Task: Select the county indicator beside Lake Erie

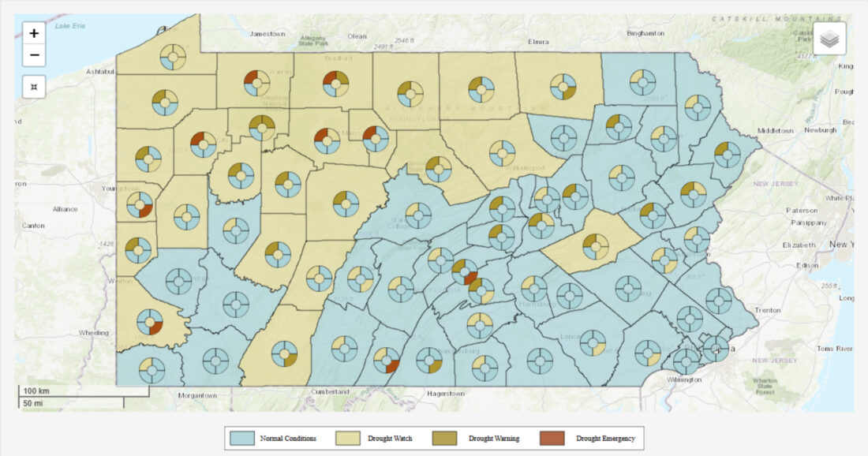Action: [x=172, y=57]
